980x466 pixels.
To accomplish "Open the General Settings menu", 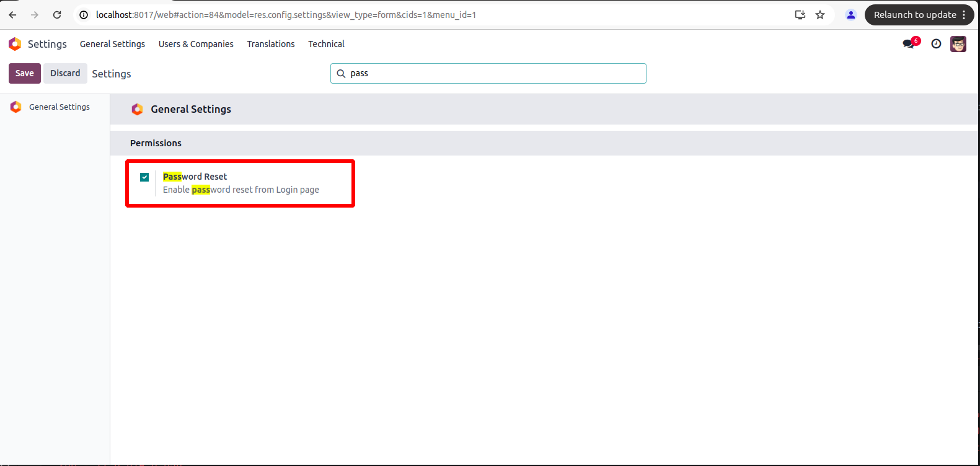I will (x=112, y=44).
